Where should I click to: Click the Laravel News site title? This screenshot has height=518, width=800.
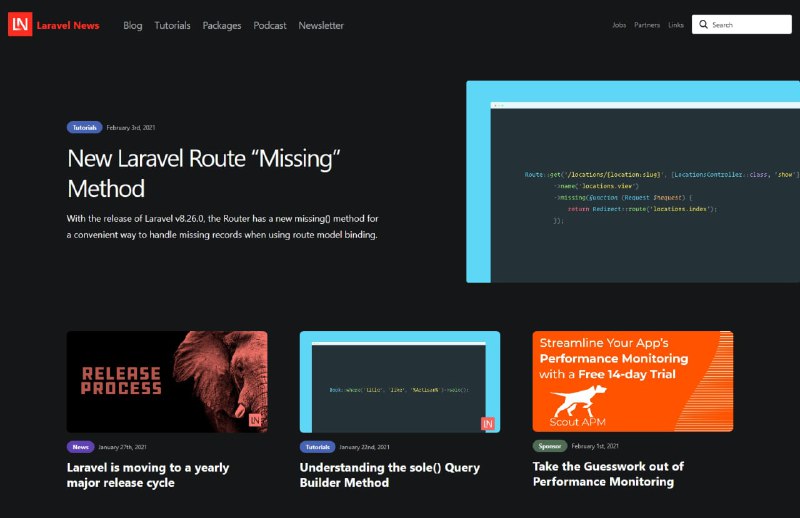[x=68, y=26]
